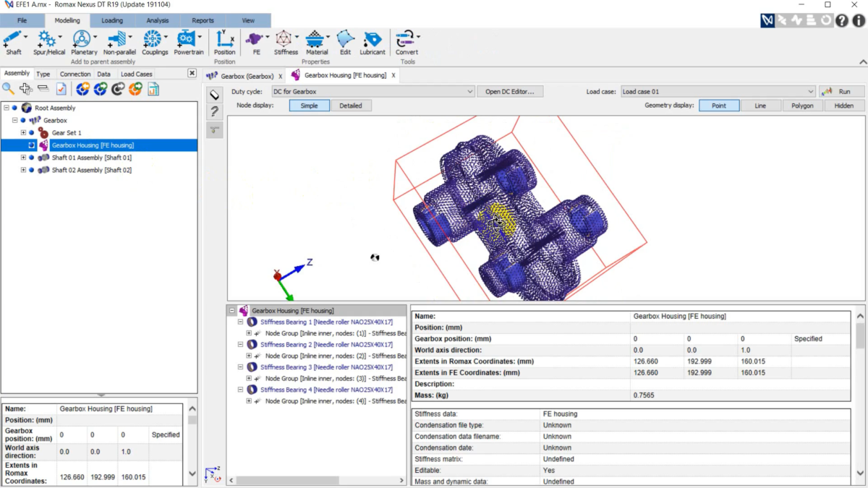The width and height of the screenshot is (868, 488).
Task: Open the Connection tab in left panel
Action: [x=75, y=74]
